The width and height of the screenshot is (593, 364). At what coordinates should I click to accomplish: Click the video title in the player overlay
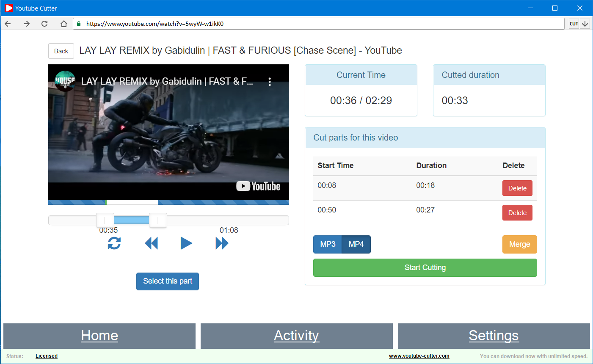coord(167,81)
